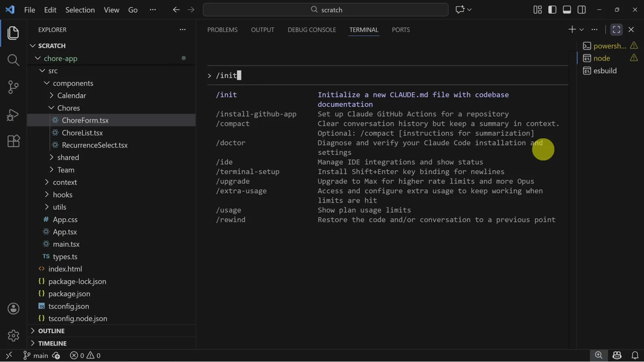Viewport: 644px width, 362px height.
Task: Go forward with the right arrow
Action: pyautogui.click(x=191, y=10)
